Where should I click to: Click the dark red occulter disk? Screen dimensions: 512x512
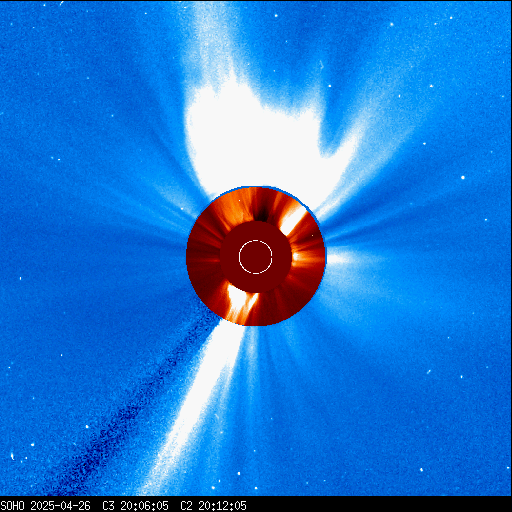(256, 257)
